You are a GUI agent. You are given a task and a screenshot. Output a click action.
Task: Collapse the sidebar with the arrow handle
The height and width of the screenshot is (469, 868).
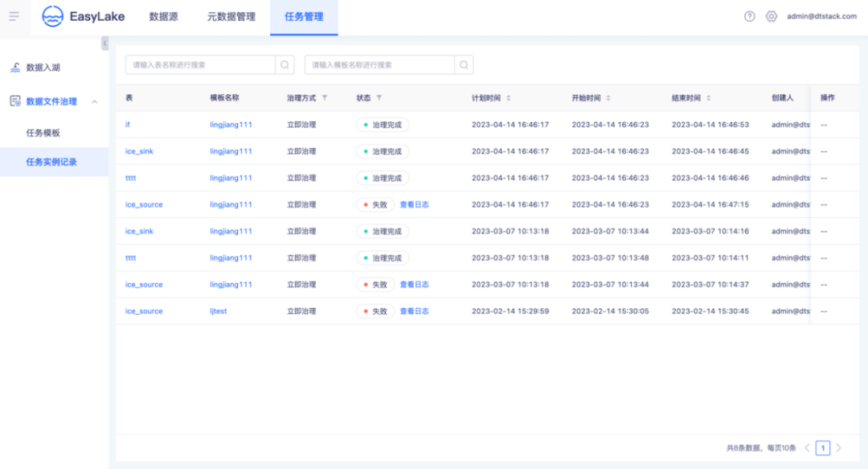pos(104,43)
